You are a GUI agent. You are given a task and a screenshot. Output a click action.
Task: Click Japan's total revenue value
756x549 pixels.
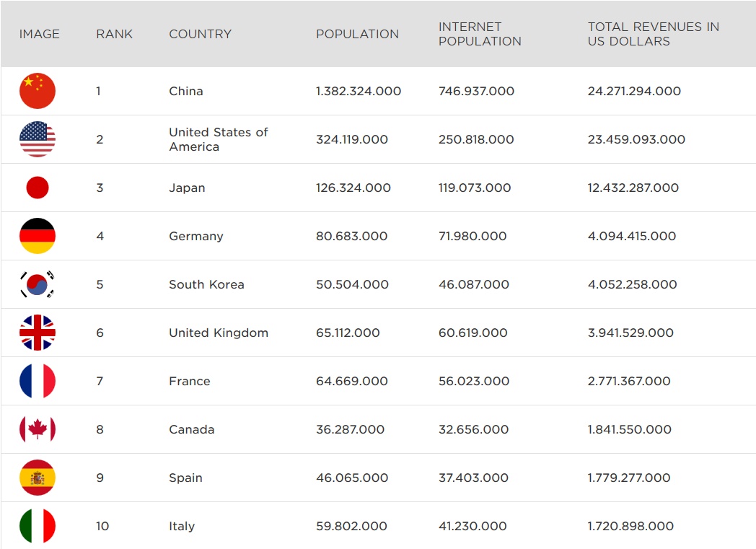click(x=633, y=188)
